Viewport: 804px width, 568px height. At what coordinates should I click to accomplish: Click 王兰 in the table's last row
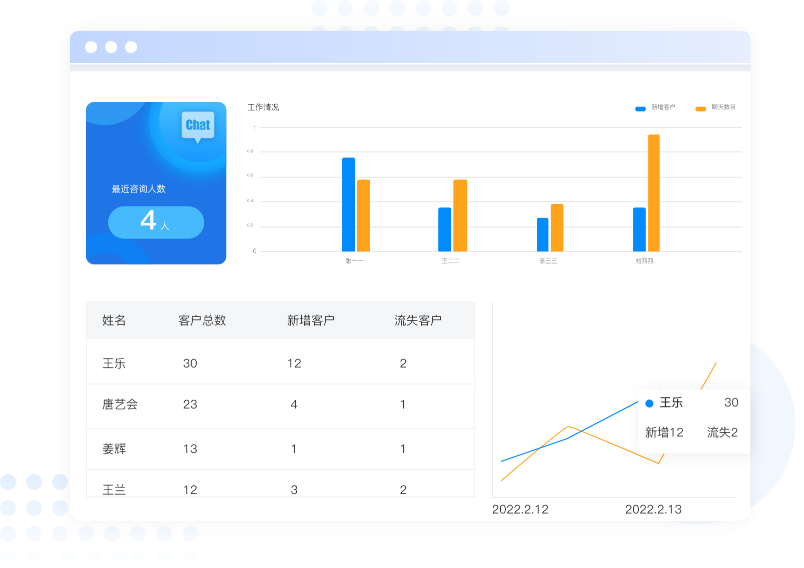tap(114, 489)
